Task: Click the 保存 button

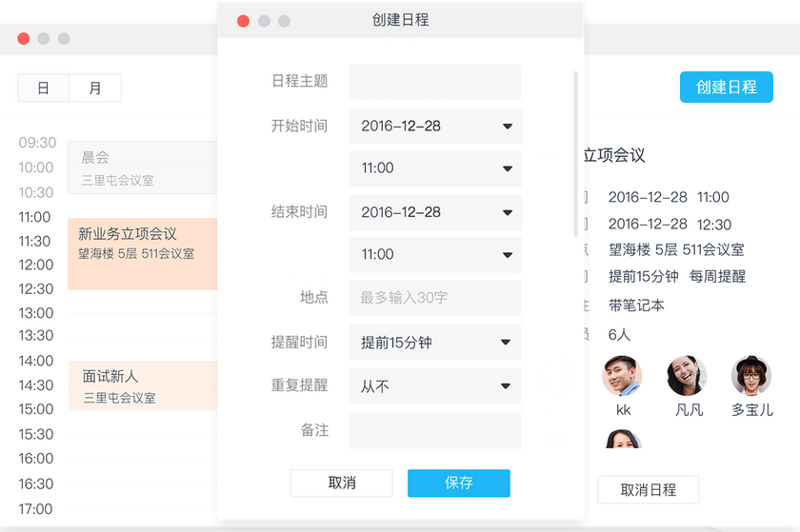Action: click(x=458, y=483)
